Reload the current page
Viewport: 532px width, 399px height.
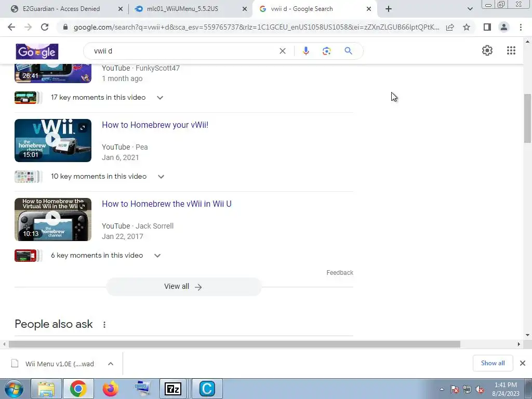45,27
